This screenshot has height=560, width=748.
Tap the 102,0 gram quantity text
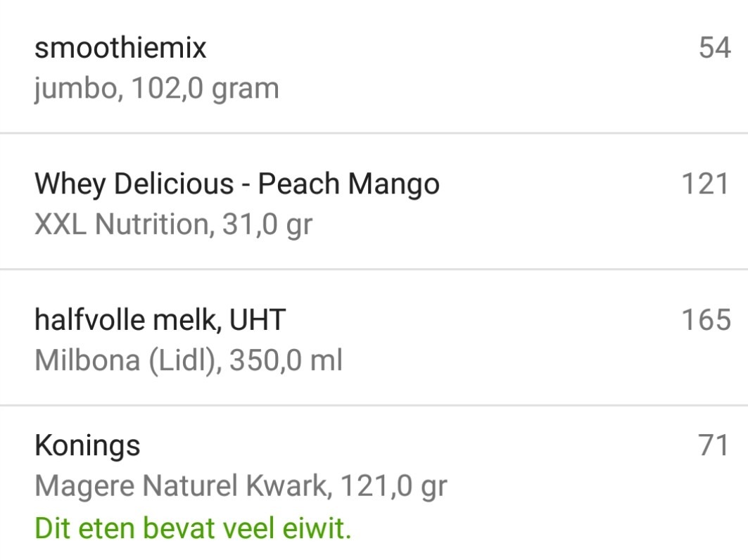click(x=205, y=89)
